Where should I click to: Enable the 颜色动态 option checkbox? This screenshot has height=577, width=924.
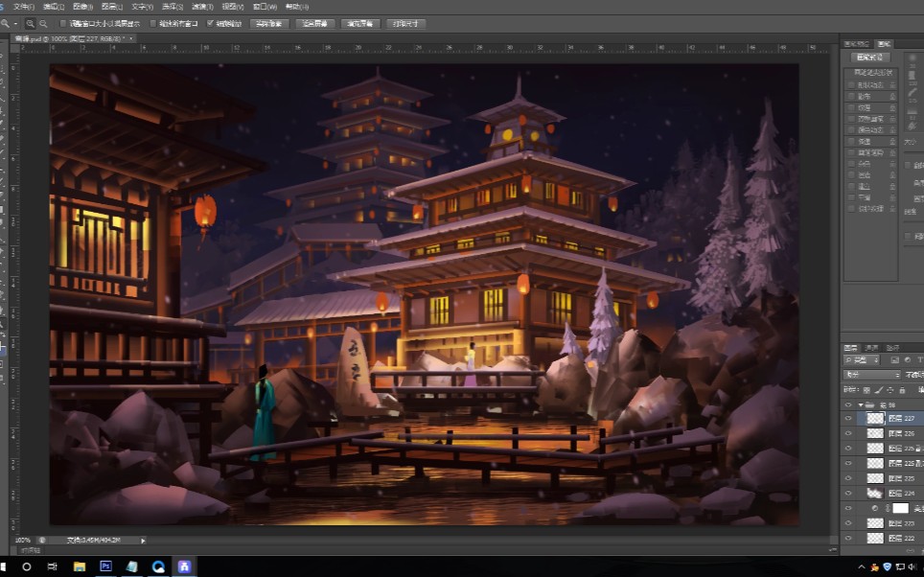pos(851,129)
